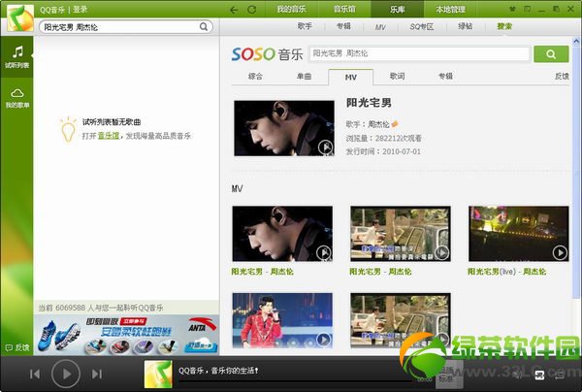Screen dimensions: 582x392
Task: Click the 阳光宅男 title of the top result
Action: pyautogui.click(x=369, y=103)
